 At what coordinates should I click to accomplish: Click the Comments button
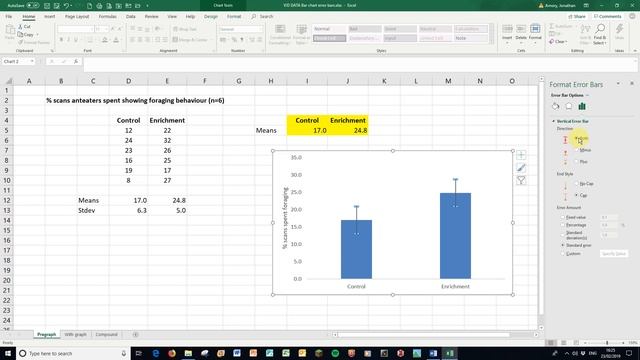[608, 16]
